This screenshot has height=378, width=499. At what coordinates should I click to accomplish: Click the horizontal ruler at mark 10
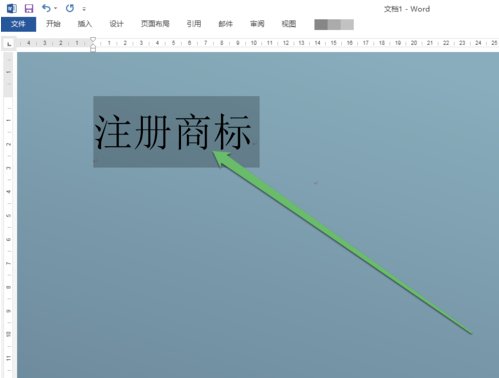click(x=254, y=43)
